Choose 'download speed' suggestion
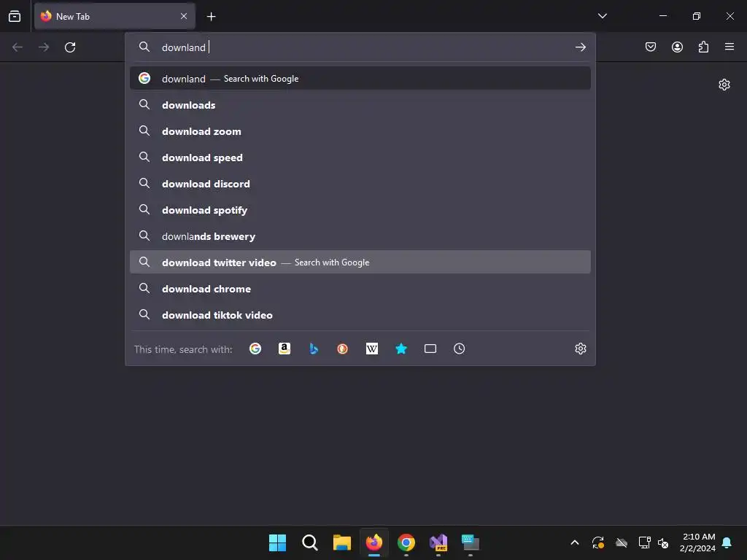747x560 pixels. point(360,157)
